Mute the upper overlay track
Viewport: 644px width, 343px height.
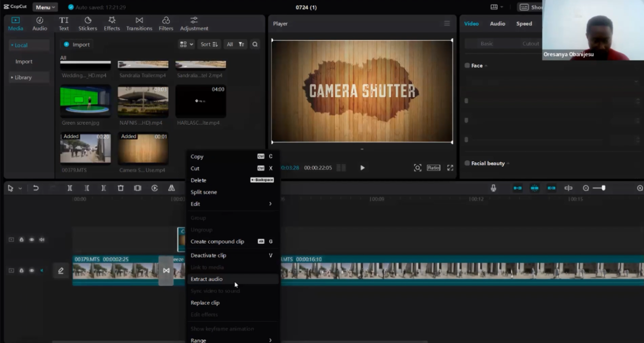click(x=42, y=240)
